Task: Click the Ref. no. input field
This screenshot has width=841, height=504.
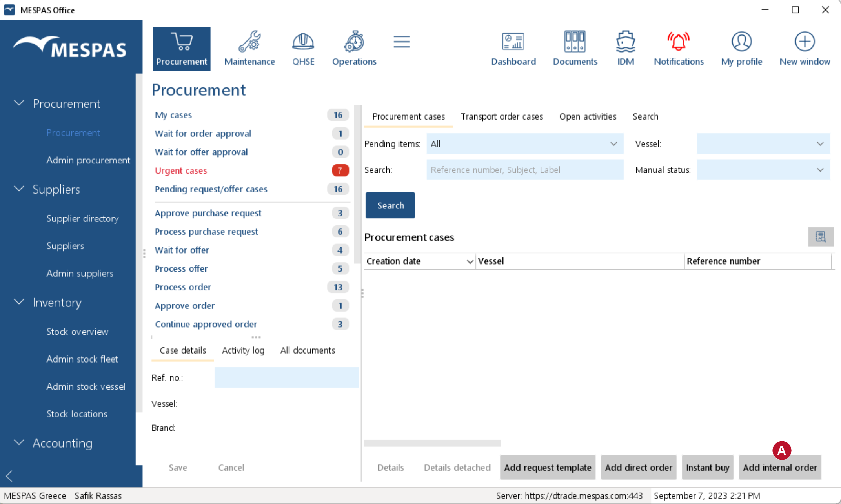Action: [x=286, y=377]
